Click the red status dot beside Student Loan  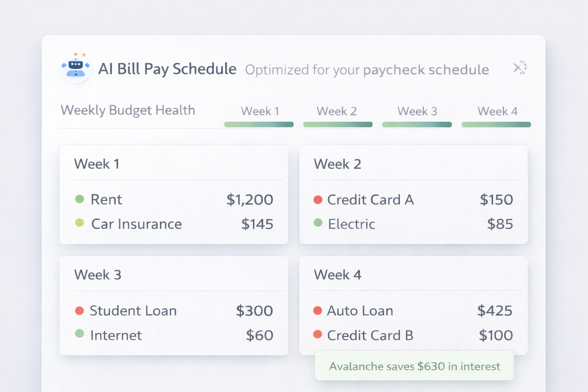pos(80,310)
